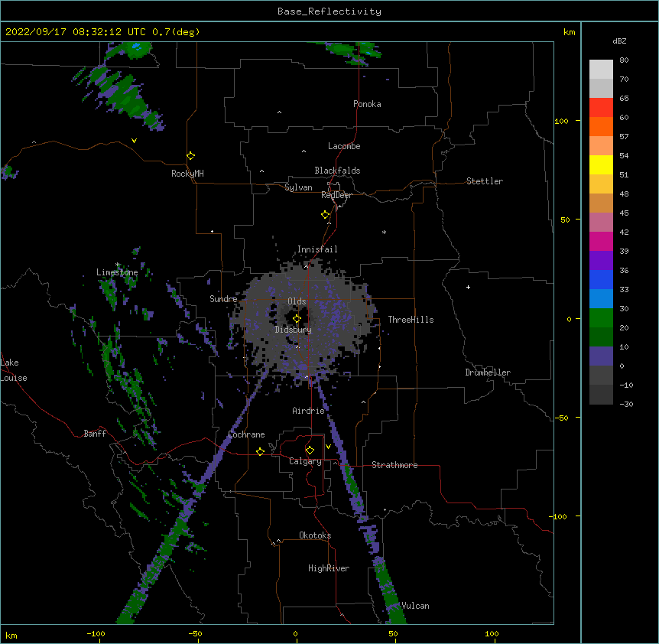
Task: Click the Limestone label
Action: [117, 272]
